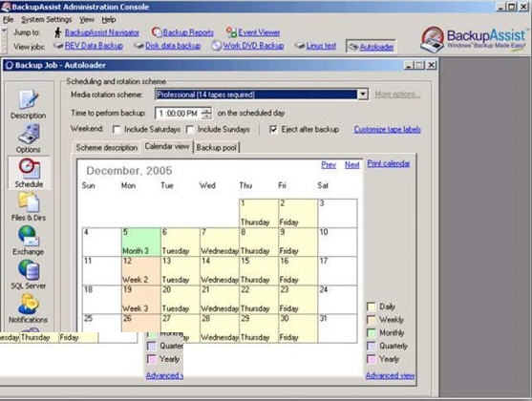Image resolution: width=532 pixels, height=401 pixels.
Task: Enable Include Sundays checkbox
Action: 190,130
